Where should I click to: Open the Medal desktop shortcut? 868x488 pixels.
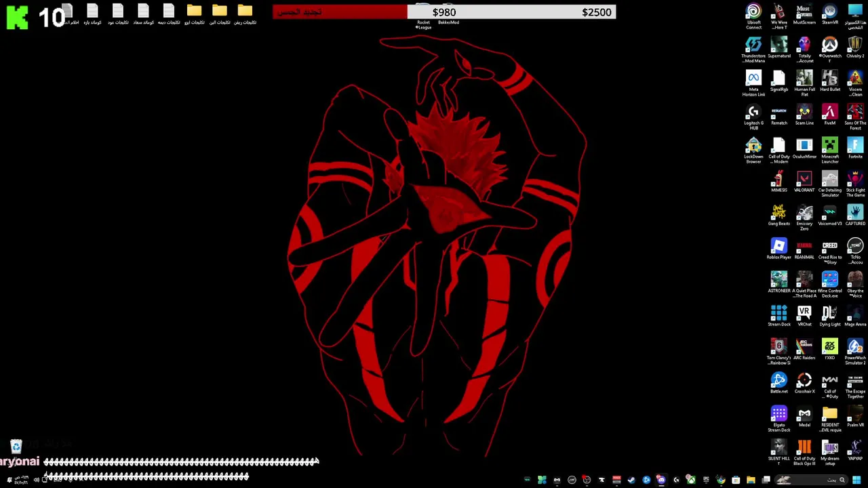804,418
